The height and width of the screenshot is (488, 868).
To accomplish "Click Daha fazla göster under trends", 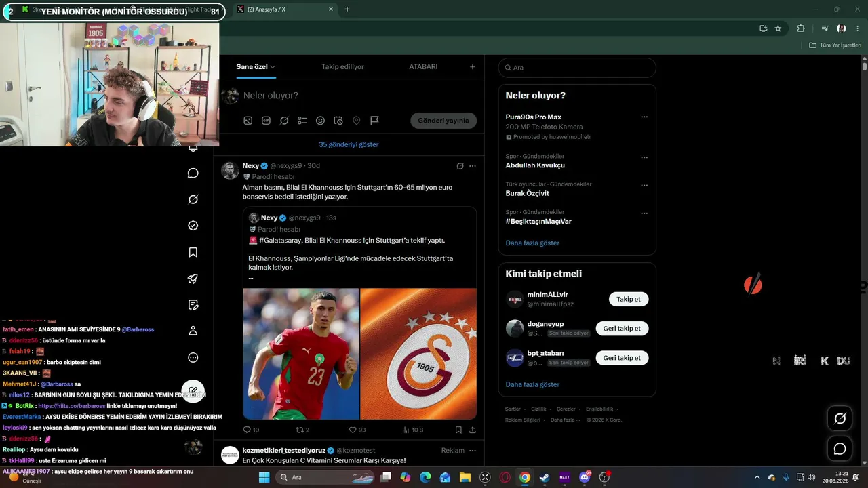I will point(532,243).
